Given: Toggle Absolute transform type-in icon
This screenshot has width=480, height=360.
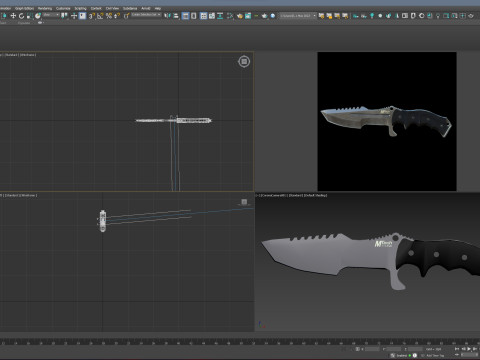Looking at the screenshot, I should [357, 349].
